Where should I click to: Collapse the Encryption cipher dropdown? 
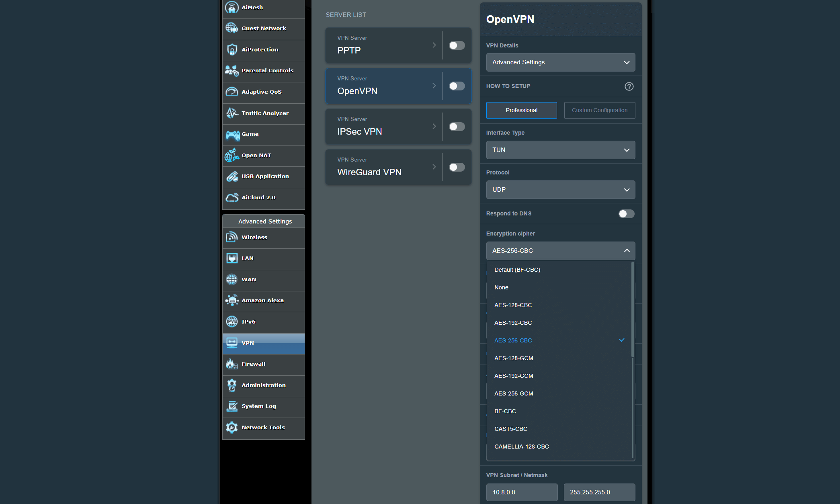[561, 251]
